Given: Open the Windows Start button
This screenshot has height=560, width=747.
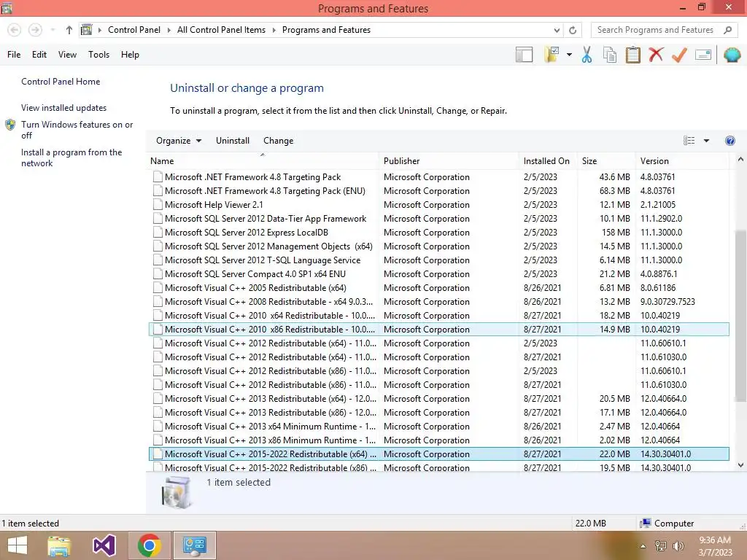Looking at the screenshot, I should tap(18, 545).
